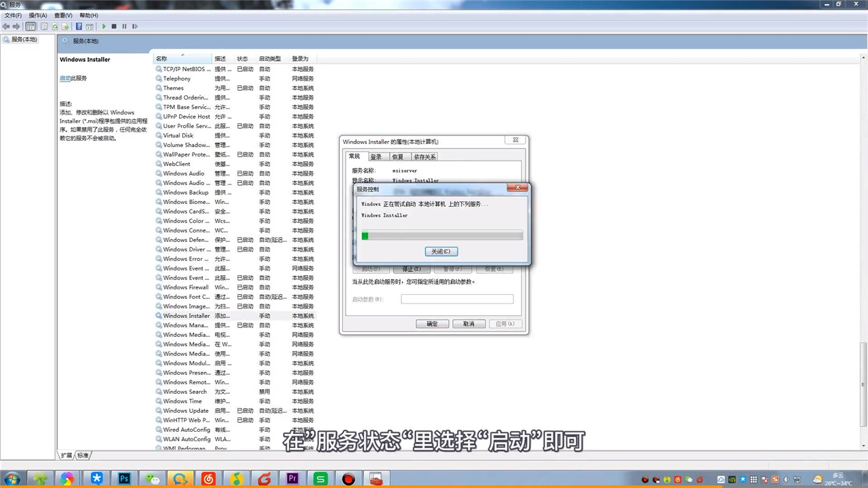868x488 pixels.
Task: Open WeChat from the taskbar
Action: (152, 479)
